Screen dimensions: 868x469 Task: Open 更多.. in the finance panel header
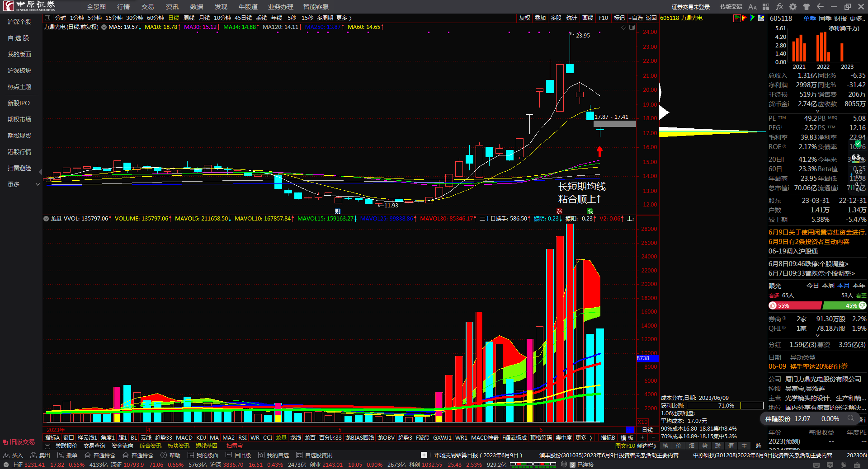click(858, 19)
